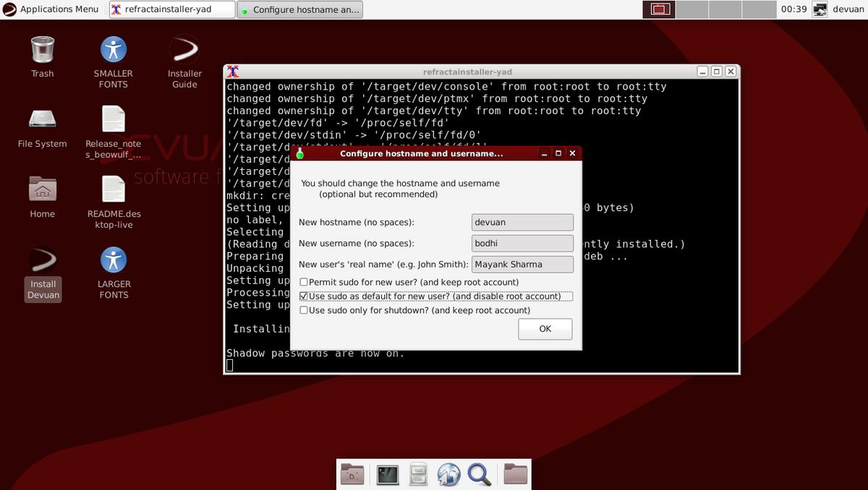Click the network status icon near the clock
The image size is (868, 490).
click(x=820, y=9)
